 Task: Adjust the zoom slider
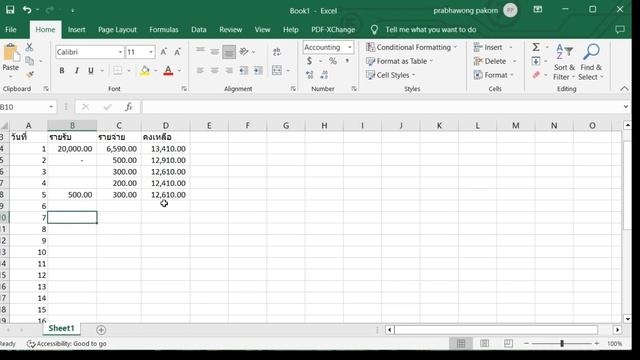562,344
